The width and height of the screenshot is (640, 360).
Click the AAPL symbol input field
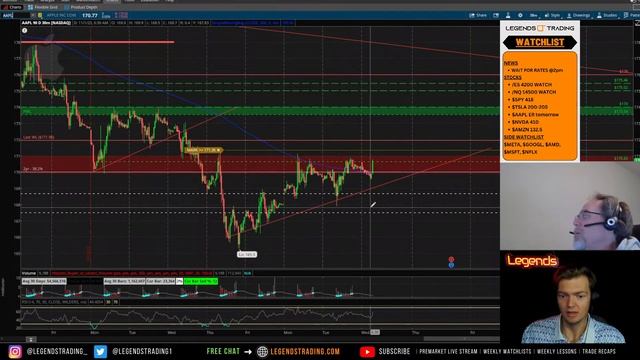click(x=15, y=16)
